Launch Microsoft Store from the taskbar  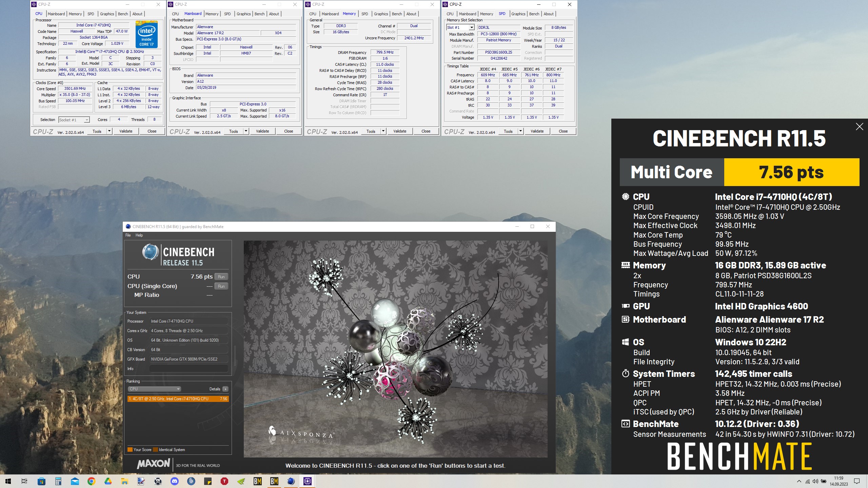(41, 481)
